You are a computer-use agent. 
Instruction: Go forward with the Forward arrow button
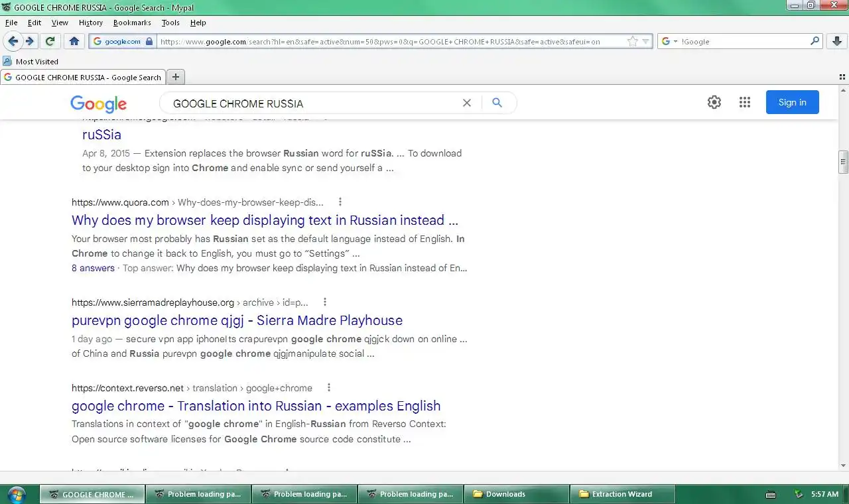point(29,41)
